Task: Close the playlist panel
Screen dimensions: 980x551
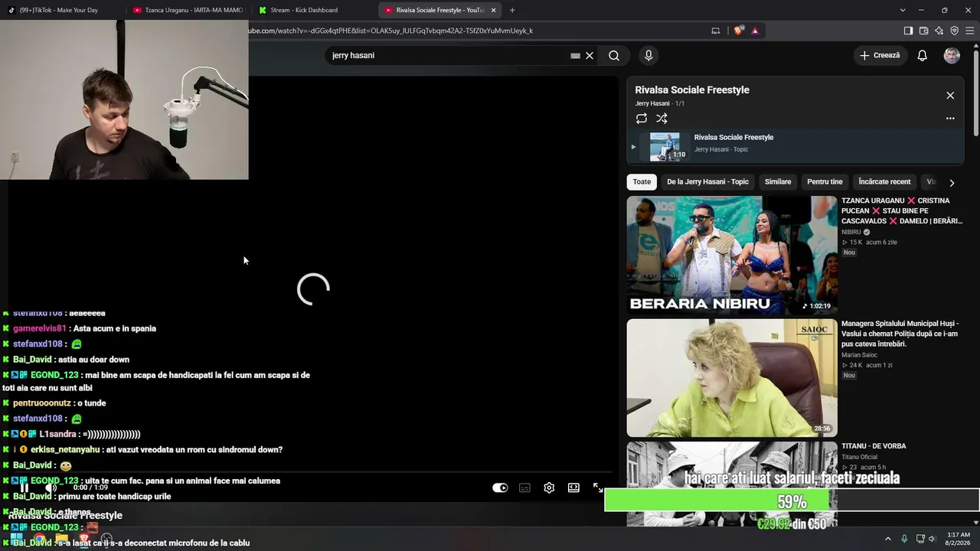Action: click(950, 96)
